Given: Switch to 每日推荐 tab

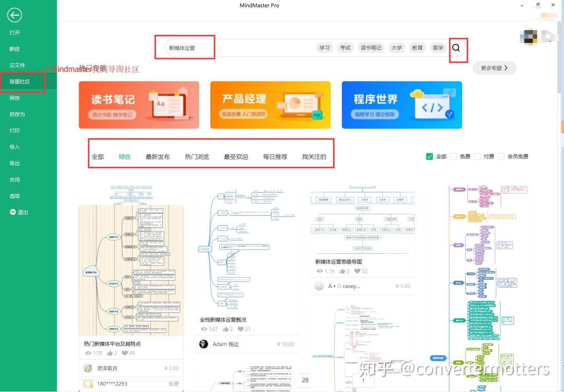Looking at the screenshot, I should (x=275, y=157).
